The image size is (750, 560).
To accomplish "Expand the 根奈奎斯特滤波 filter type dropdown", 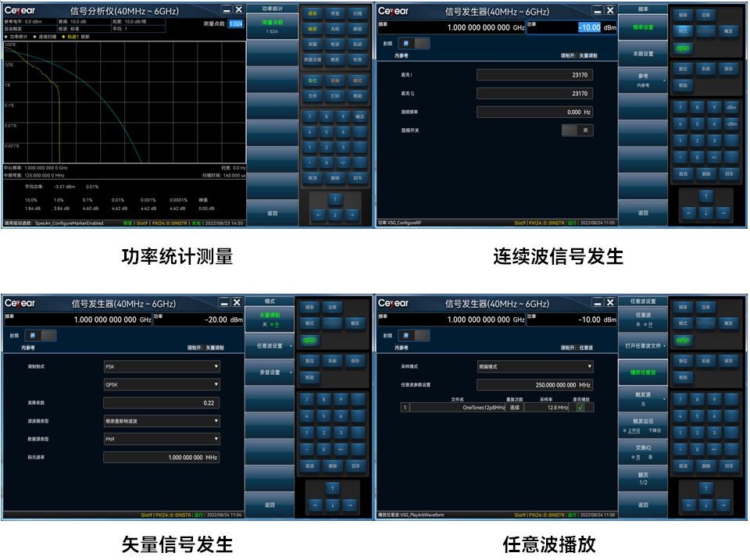I will coord(162,421).
